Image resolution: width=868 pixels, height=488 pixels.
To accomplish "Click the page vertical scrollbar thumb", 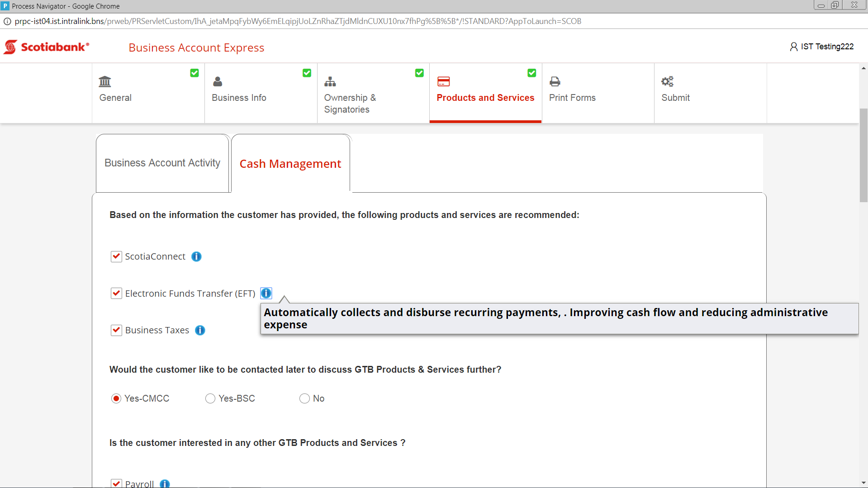I will [x=863, y=155].
